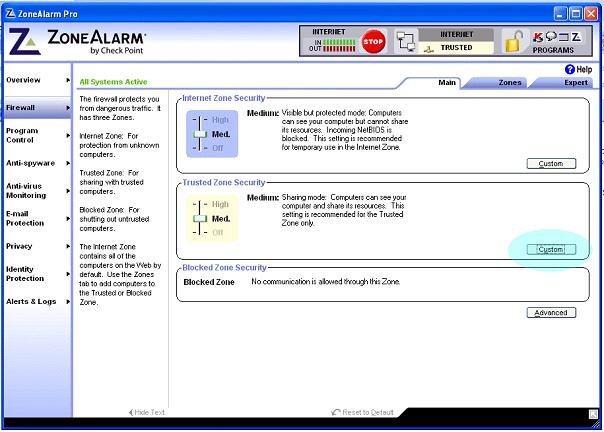The height and width of the screenshot is (432, 604).
Task: Click the All Systems Active status text
Action: coord(113,82)
